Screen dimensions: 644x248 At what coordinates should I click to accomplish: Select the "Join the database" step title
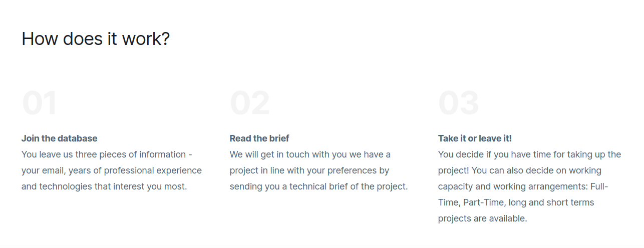pos(60,138)
